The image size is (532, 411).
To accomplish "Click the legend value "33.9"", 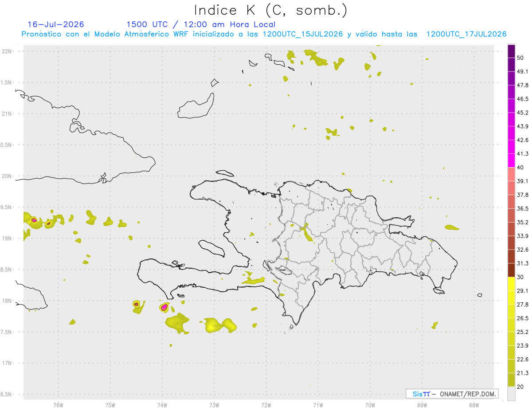I will coord(523,236).
